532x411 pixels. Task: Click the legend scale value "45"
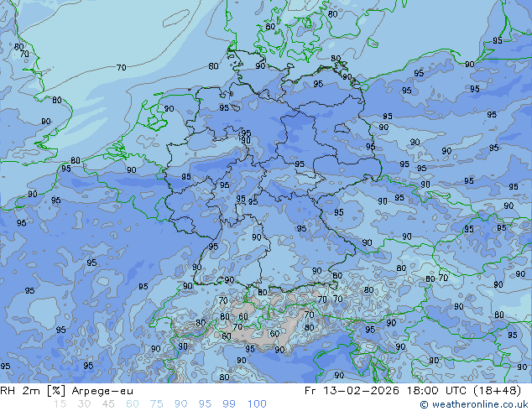click(x=108, y=404)
